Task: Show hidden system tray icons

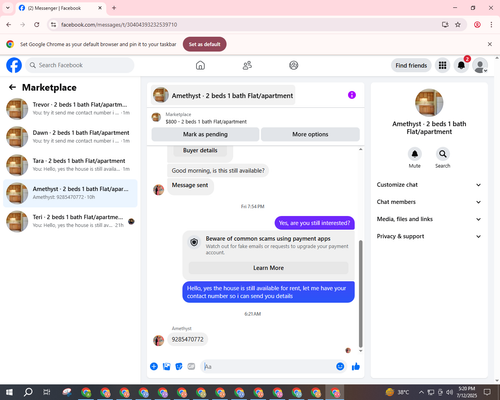Action: coord(421,392)
